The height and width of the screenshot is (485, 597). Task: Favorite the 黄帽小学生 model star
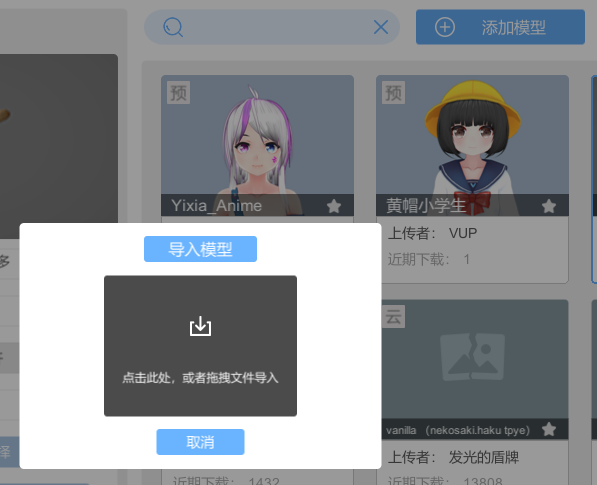549,206
